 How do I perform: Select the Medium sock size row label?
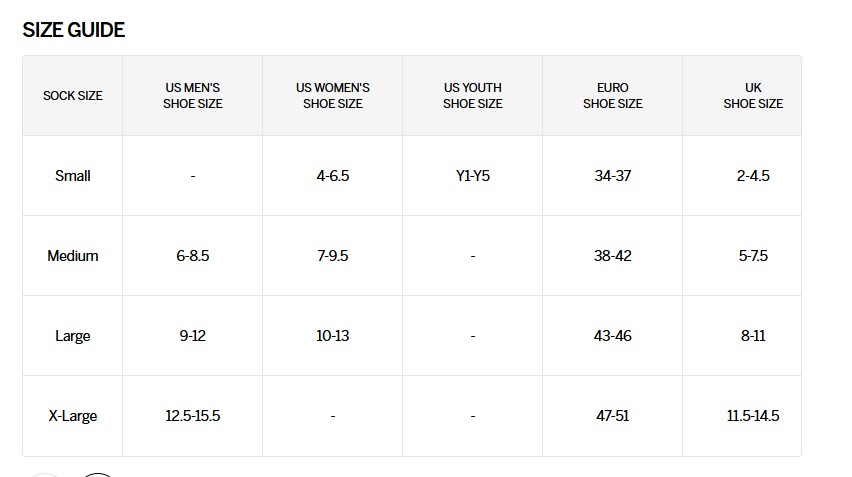pyautogui.click(x=73, y=256)
